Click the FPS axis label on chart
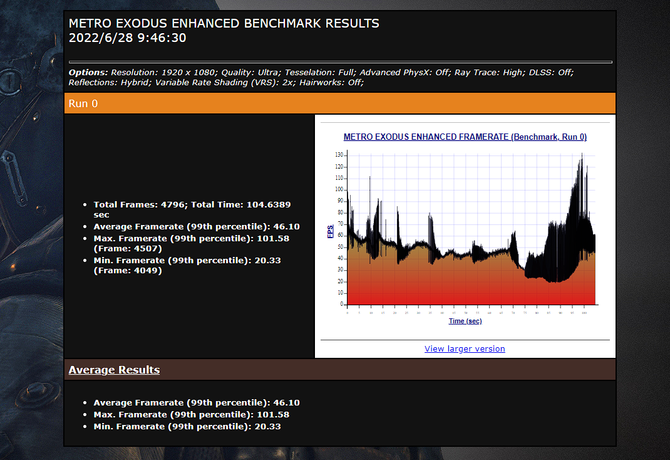This screenshot has height=460, width=670. click(x=330, y=231)
